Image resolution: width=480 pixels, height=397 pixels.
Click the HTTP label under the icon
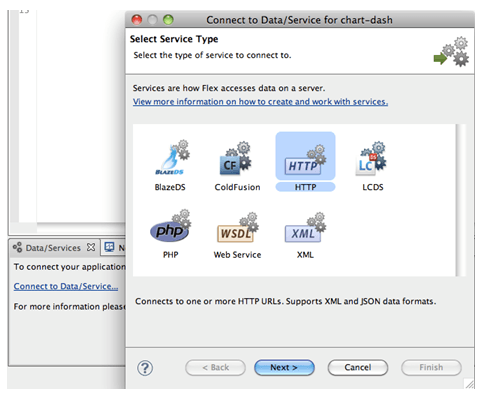305,187
